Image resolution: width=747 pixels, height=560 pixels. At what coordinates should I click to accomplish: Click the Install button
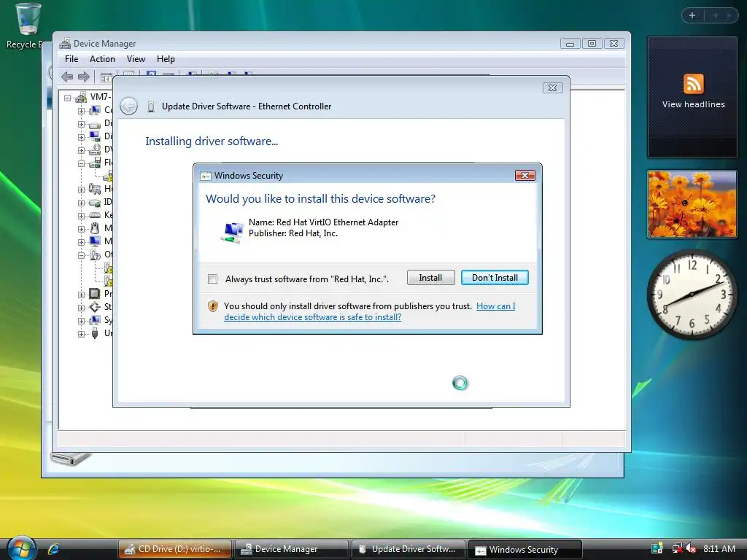pos(430,278)
